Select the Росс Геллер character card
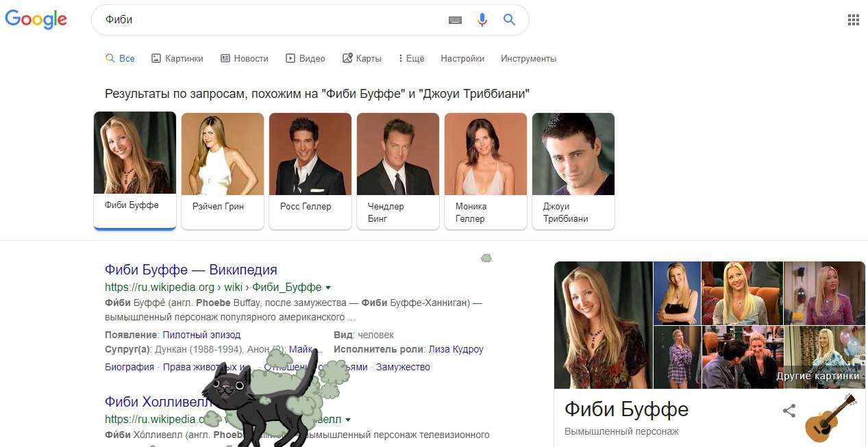The image size is (868, 447). pos(310,170)
